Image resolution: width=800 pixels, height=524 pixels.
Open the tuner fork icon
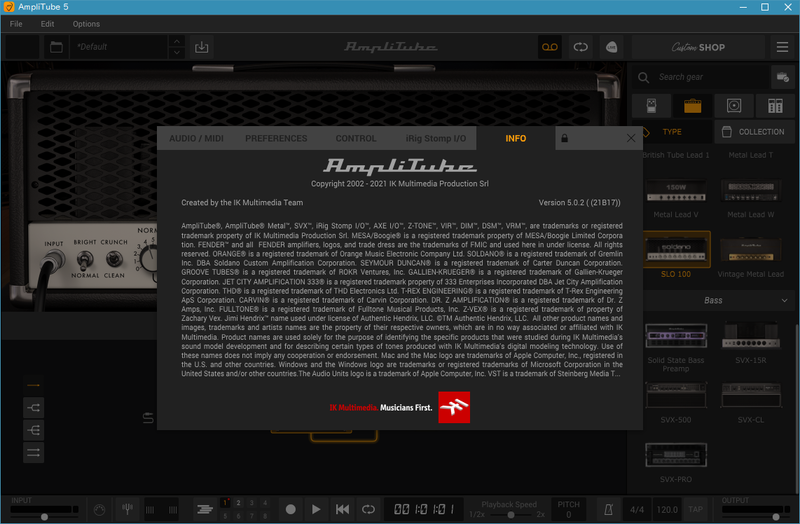127,509
